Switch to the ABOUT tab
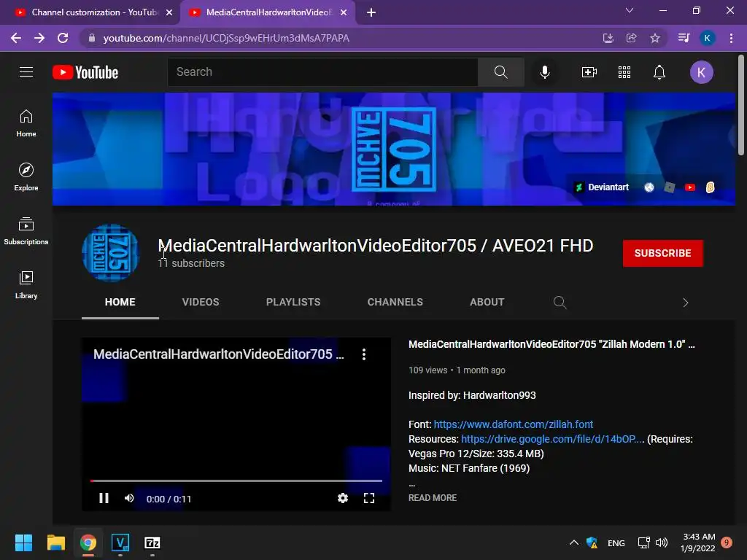Image resolution: width=747 pixels, height=560 pixels. pos(487,302)
